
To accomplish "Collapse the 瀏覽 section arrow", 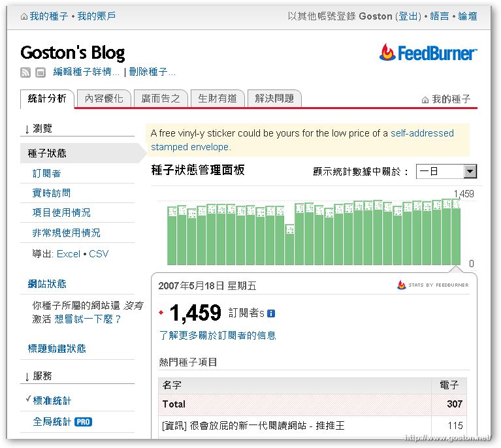I will pyautogui.click(x=27, y=129).
